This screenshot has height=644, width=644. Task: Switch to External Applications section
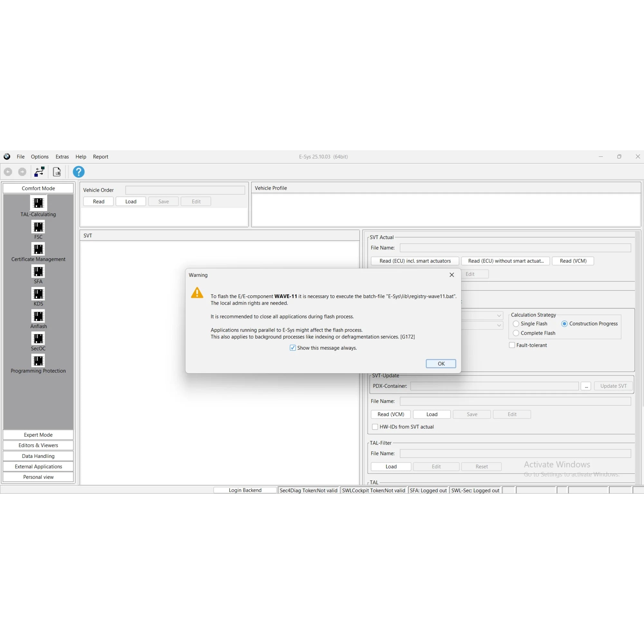[x=38, y=466]
